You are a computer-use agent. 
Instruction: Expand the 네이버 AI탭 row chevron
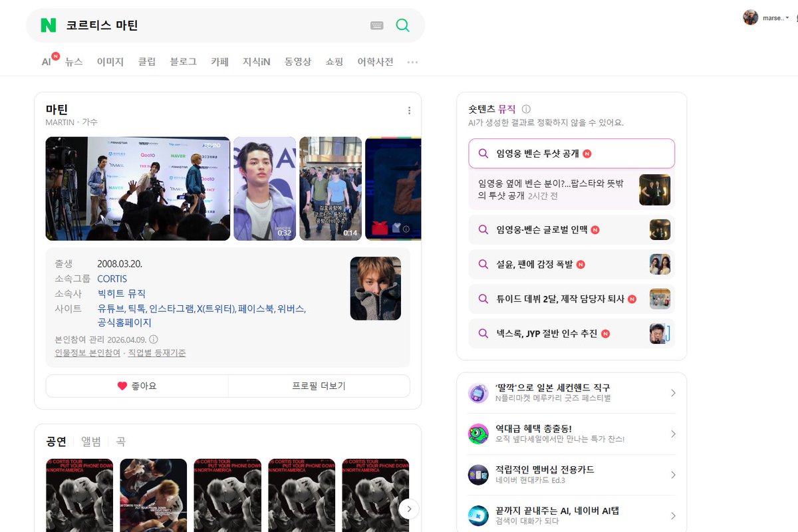[673, 516]
